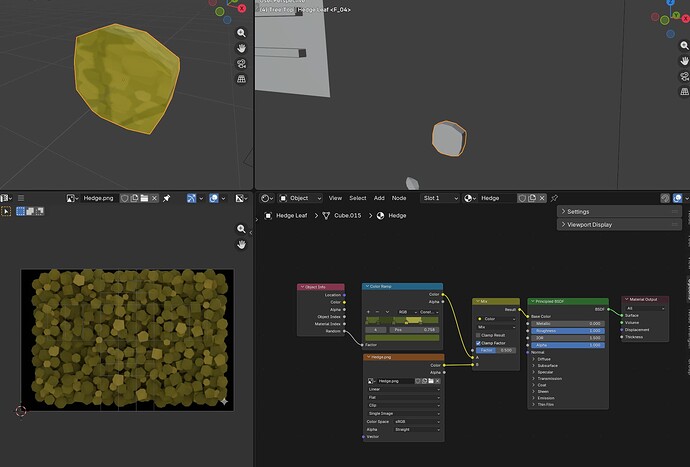Image resolution: width=690 pixels, height=467 pixels.
Task: Open image editor type dropdown
Action: pos(6,199)
